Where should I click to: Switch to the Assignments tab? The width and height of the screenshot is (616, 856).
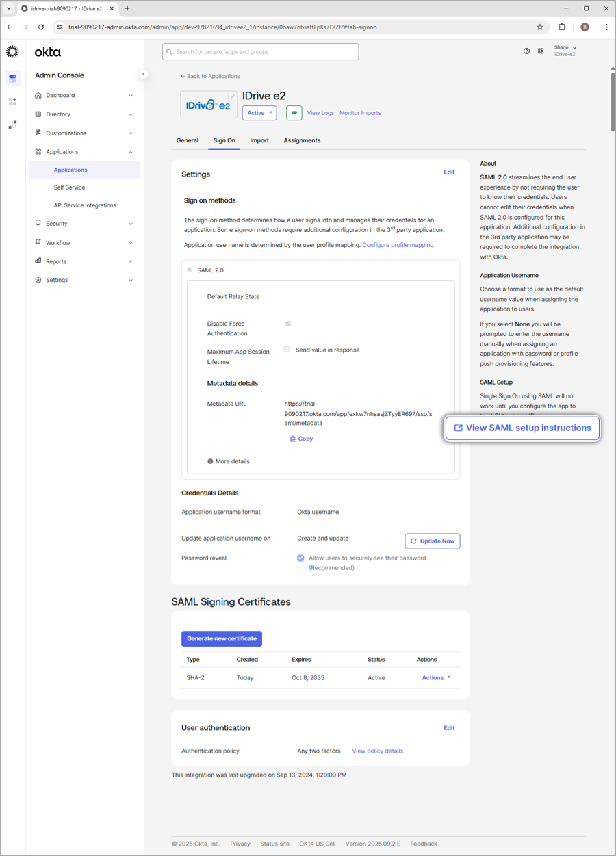click(x=302, y=140)
